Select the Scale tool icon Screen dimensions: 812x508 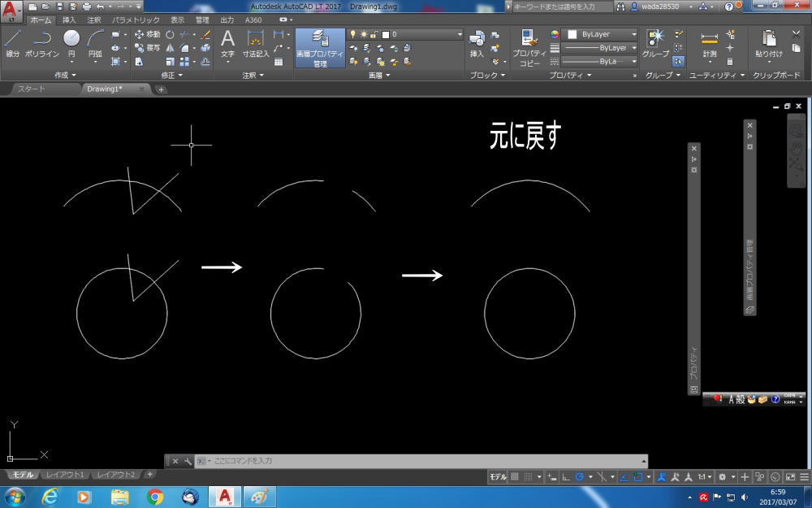pos(170,61)
